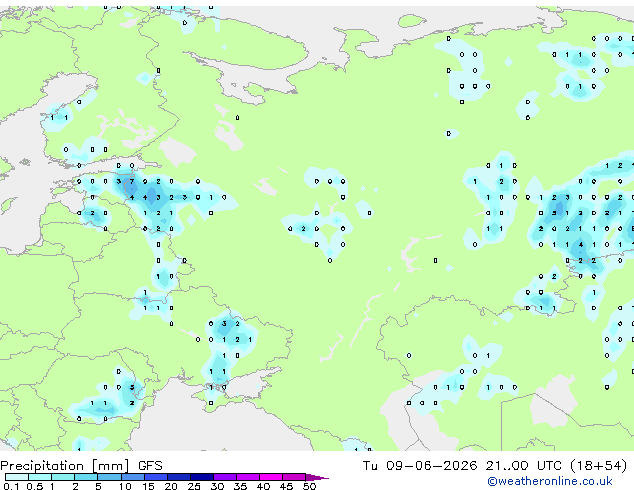
Task: Click the legend label '0.1'
Action: [x=11, y=486]
